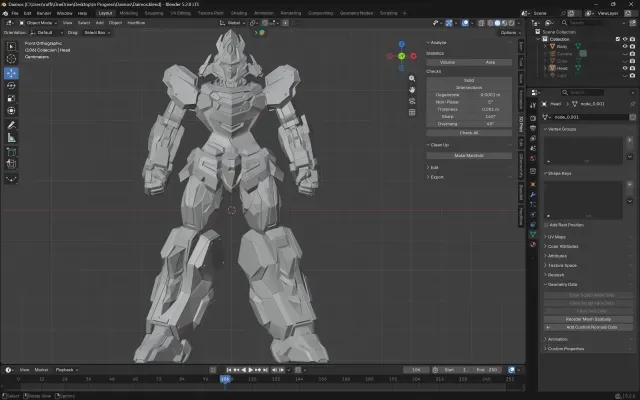Toggle Collection exclude checkbox in outliner

618,39
